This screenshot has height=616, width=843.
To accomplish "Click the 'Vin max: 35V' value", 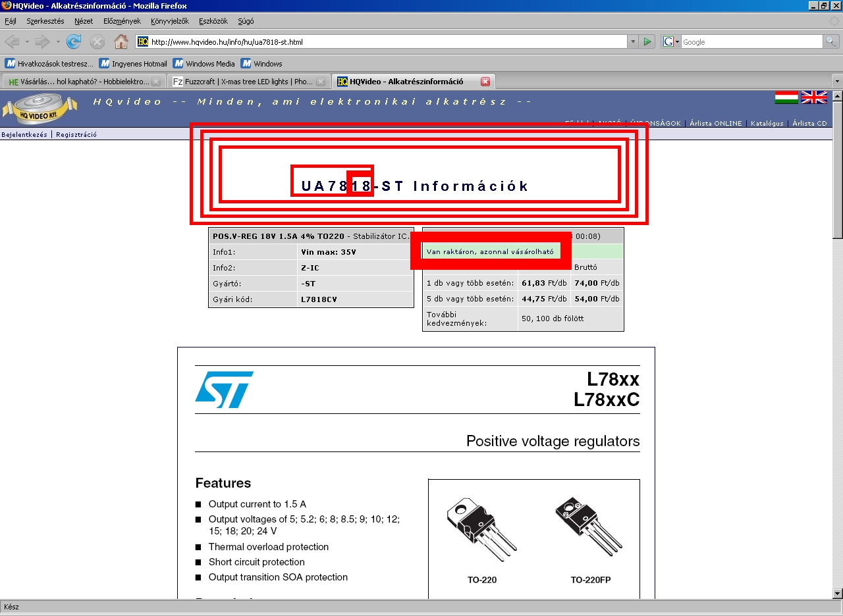I will (329, 252).
